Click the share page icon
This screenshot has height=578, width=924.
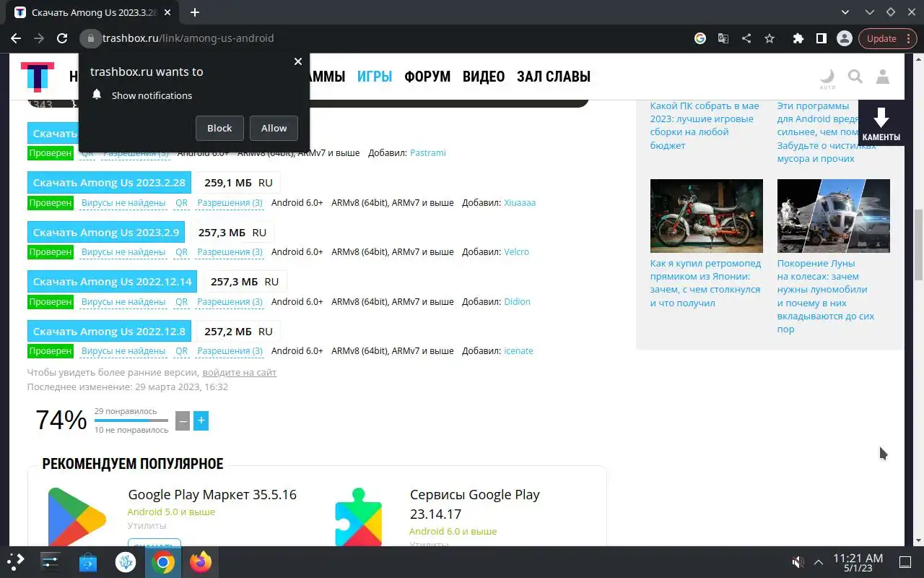(x=746, y=38)
